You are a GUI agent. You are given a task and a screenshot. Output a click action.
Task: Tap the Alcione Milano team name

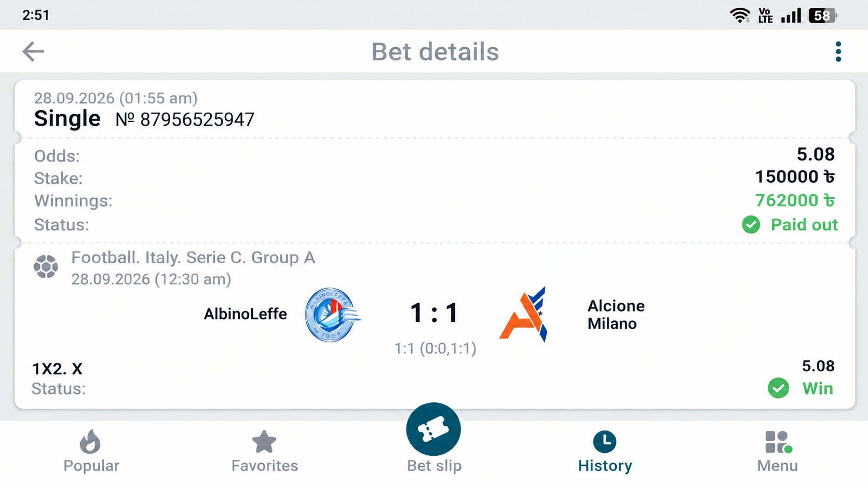(x=616, y=315)
